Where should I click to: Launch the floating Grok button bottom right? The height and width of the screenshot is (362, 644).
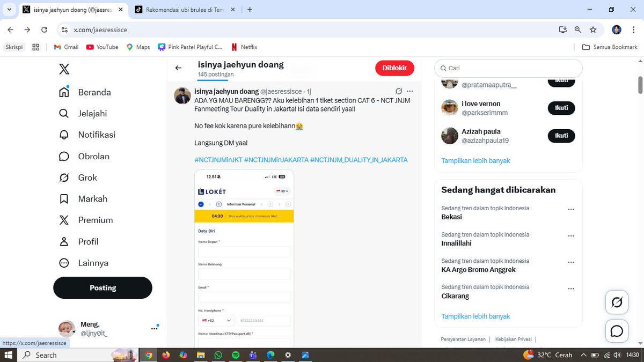tap(616, 302)
